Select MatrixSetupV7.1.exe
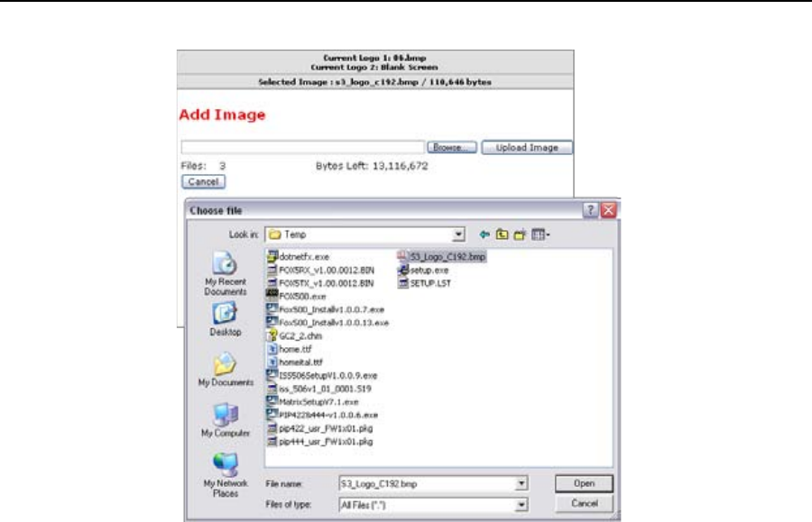This screenshot has width=812, height=522. (x=313, y=402)
